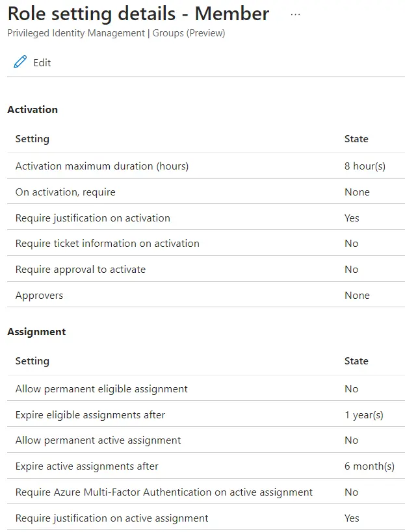Select the On activation, require row
Screen dimensions: 405x532
pyautogui.click(x=66, y=192)
